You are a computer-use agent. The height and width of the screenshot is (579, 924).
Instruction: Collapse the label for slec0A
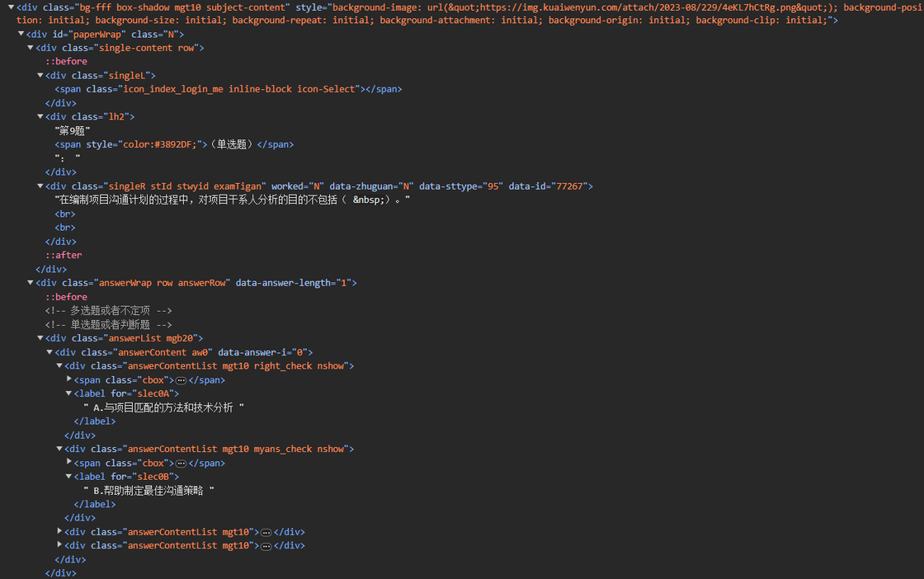point(69,393)
